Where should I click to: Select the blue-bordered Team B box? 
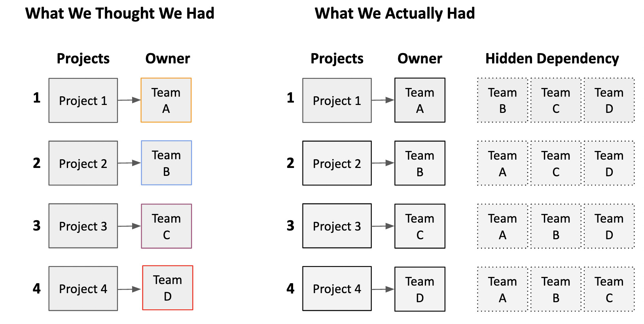pyautogui.click(x=167, y=163)
